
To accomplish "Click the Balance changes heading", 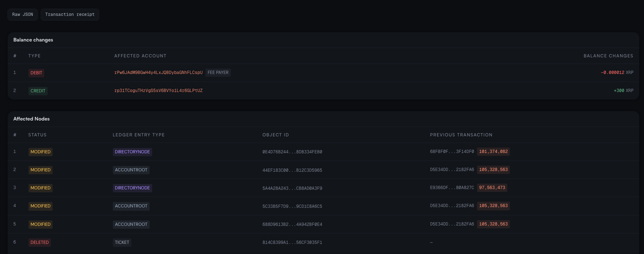I will [33, 40].
